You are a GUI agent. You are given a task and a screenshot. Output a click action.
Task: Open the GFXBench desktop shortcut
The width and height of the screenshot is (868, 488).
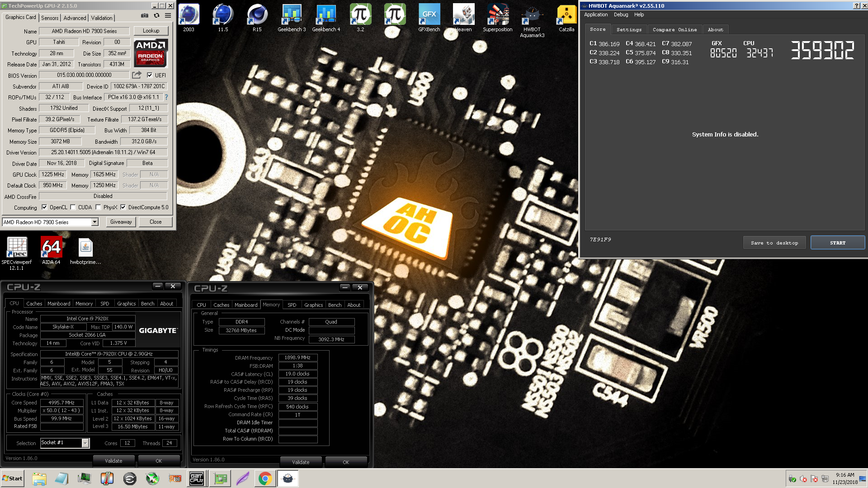(x=429, y=18)
